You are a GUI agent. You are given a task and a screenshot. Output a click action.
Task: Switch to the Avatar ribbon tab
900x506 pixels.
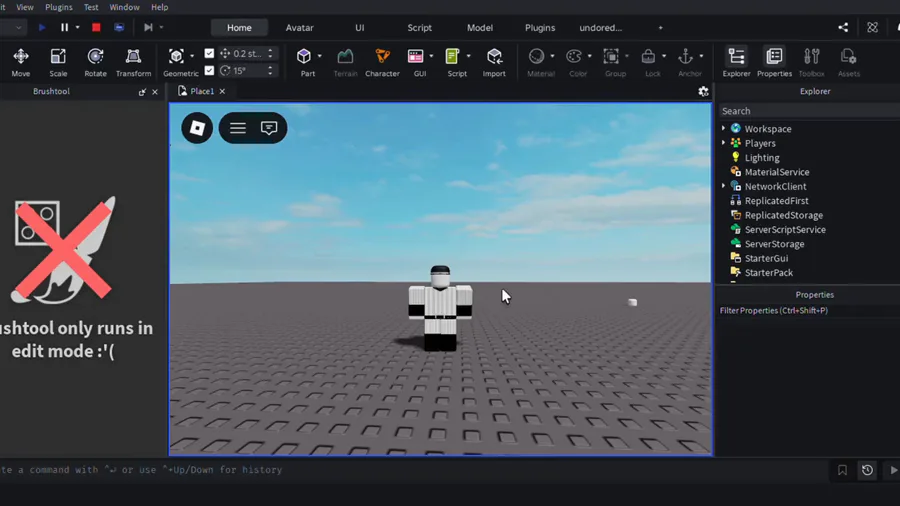pos(300,28)
